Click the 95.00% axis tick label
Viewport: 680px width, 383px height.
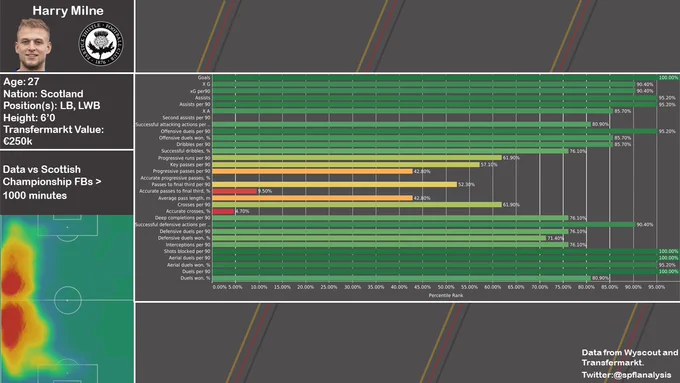point(657,287)
